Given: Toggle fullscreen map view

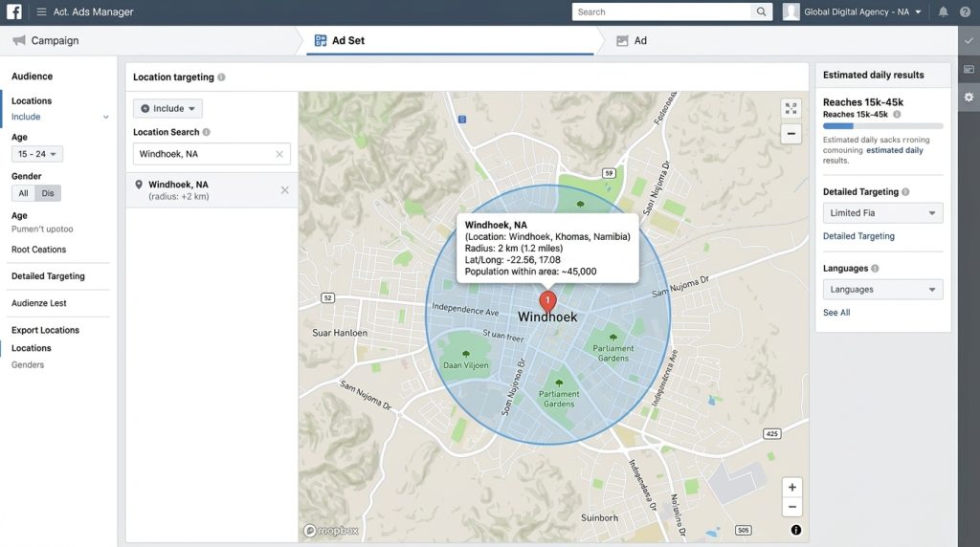Looking at the screenshot, I should click(791, 108).
